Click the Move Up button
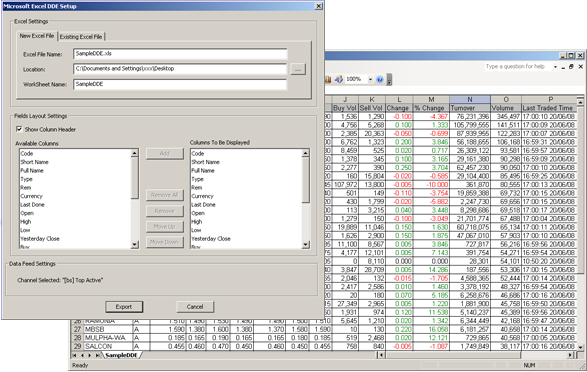The height and width of the screenshot is (372, 587). [165, 226]
